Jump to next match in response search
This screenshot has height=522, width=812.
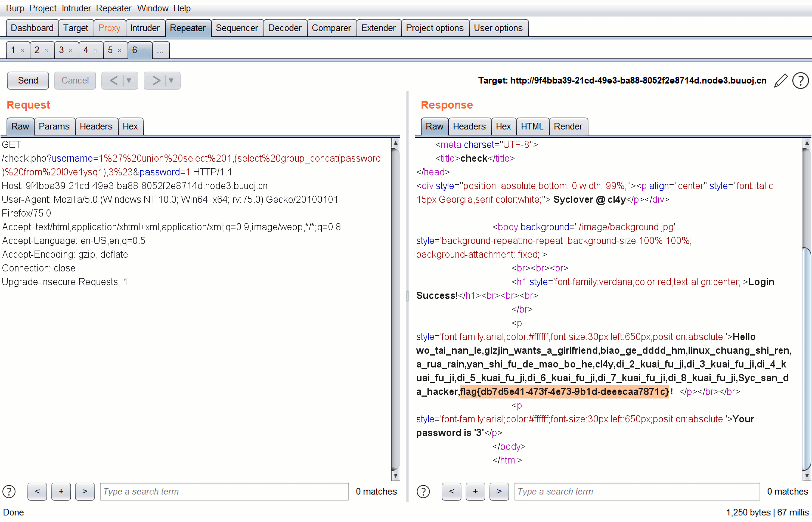tap(499, 492)
